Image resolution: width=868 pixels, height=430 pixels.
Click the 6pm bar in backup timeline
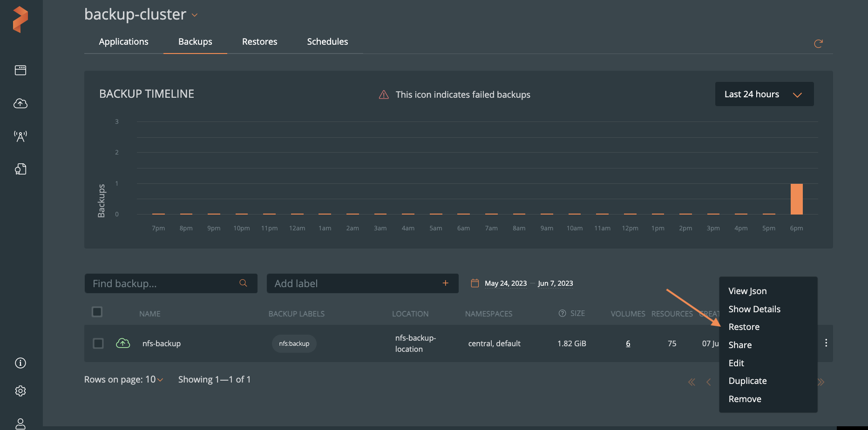click(x=796, y=199)
